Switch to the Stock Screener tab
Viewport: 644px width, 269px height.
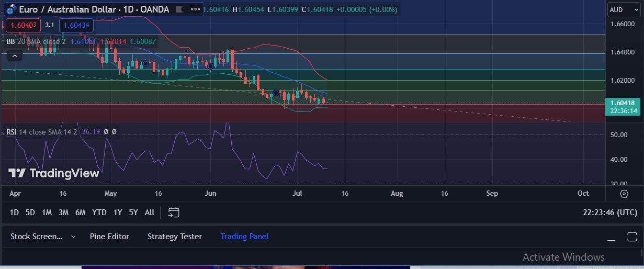36,237
